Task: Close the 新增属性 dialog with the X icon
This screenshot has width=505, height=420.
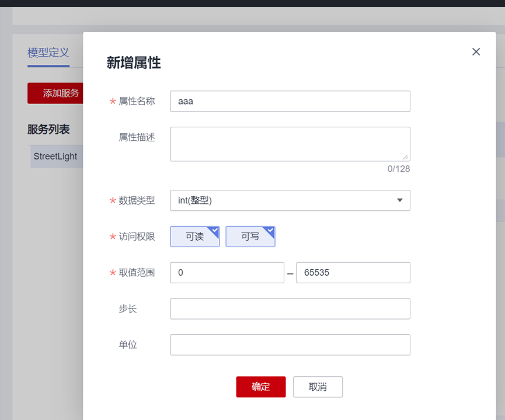Action: pos(476,52)
